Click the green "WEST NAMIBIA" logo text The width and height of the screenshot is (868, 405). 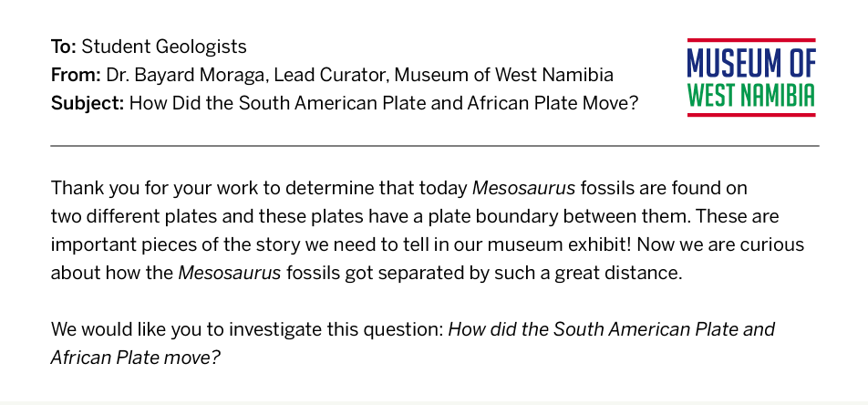tap(751, 95)
